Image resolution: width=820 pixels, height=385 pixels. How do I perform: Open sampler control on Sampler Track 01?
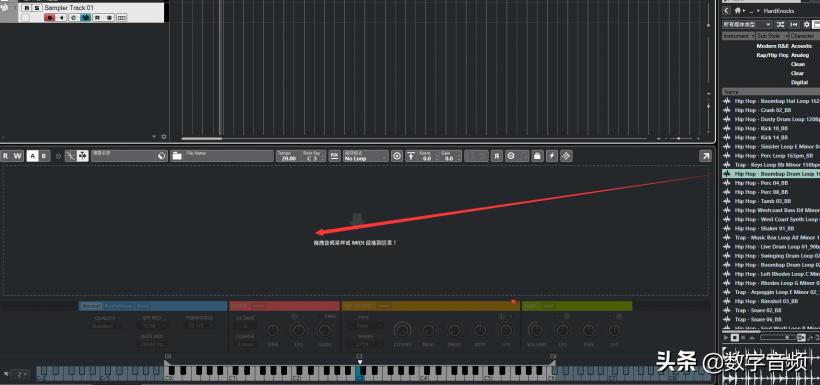(85, 18)
